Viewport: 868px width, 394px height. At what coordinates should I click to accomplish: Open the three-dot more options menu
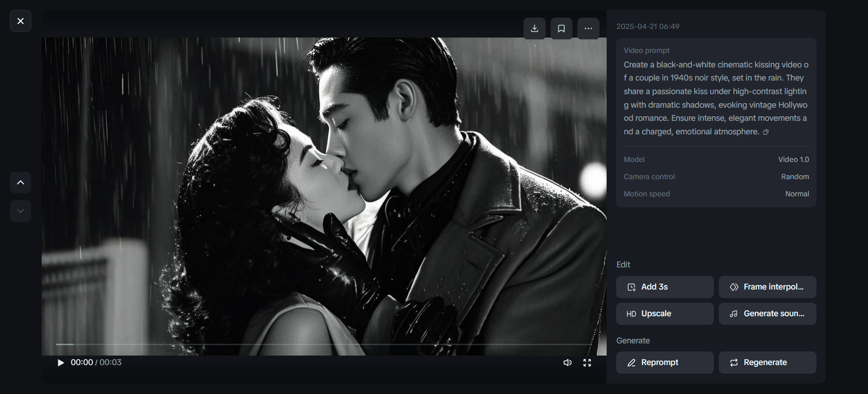click(x=588, y=28)
